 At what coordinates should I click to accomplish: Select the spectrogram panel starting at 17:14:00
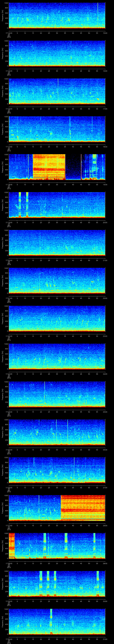(x=57, y=16)
